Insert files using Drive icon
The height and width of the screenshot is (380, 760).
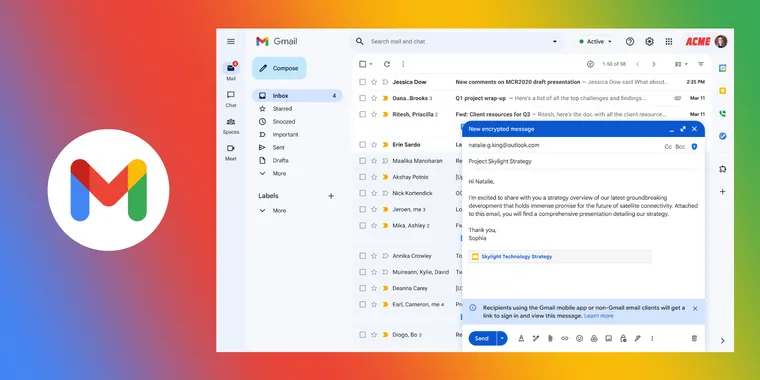pos(594,338)
